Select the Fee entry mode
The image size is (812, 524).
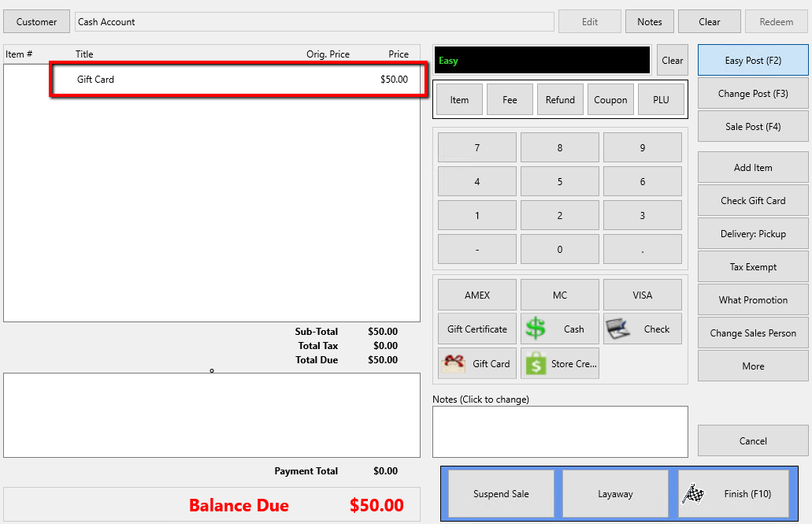point(510,99)
